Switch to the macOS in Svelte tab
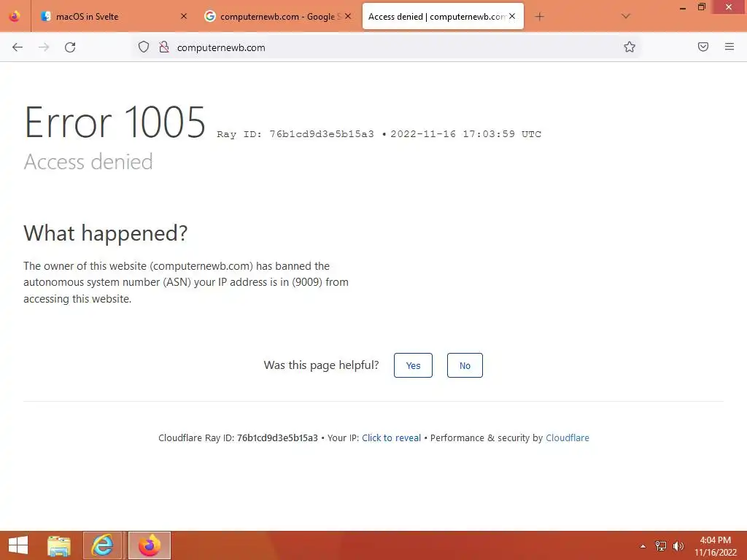The image size is (747, 560). pos(112,17)
